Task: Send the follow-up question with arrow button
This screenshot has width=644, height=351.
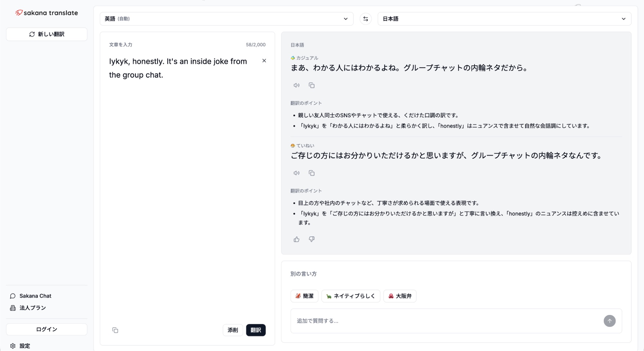Action: [609, 321]
